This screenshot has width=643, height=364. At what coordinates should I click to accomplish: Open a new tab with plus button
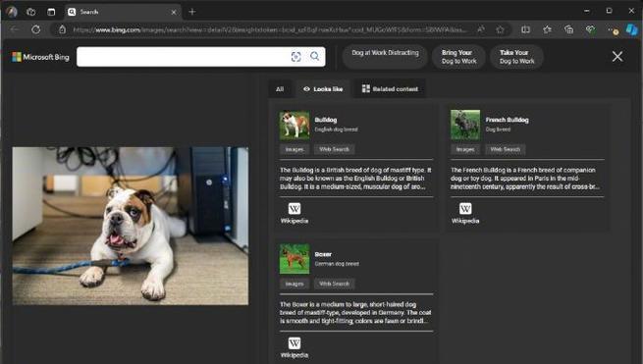pos(191,12)
